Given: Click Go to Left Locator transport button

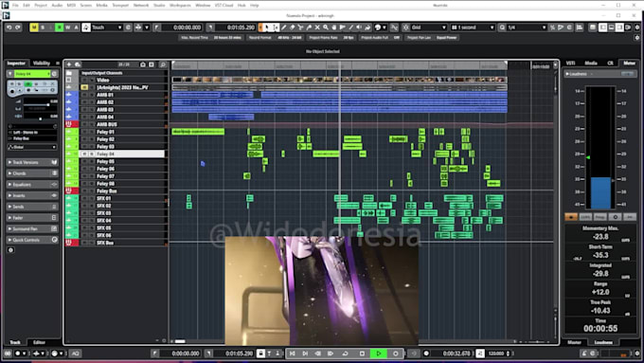Looking at the screenshot, I should point(292,354).
